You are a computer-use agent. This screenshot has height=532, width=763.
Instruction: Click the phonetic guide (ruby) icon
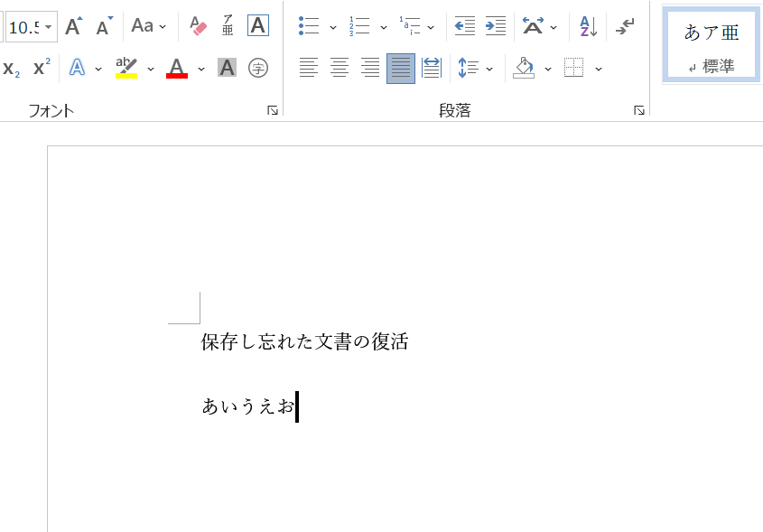[x=228, y=24]
